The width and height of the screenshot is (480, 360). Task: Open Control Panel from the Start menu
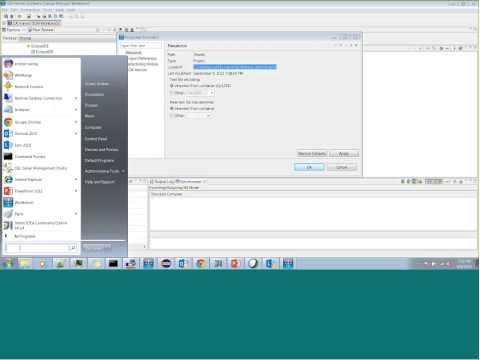[96, 139]
